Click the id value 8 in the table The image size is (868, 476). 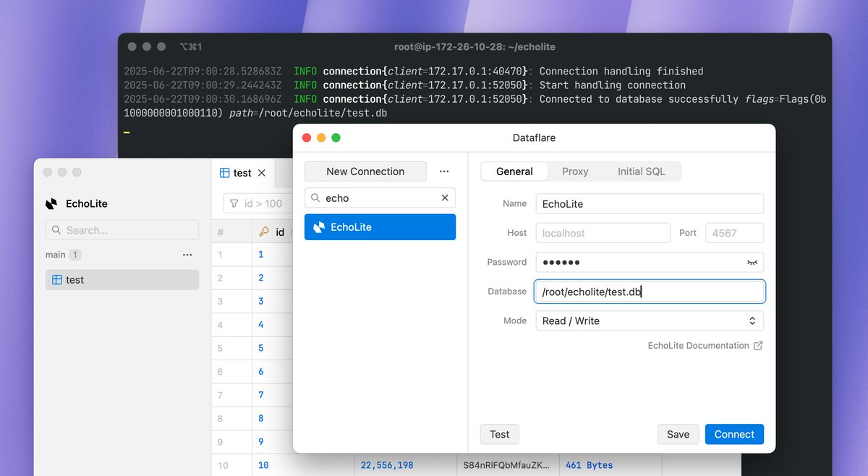click(261, 418)
